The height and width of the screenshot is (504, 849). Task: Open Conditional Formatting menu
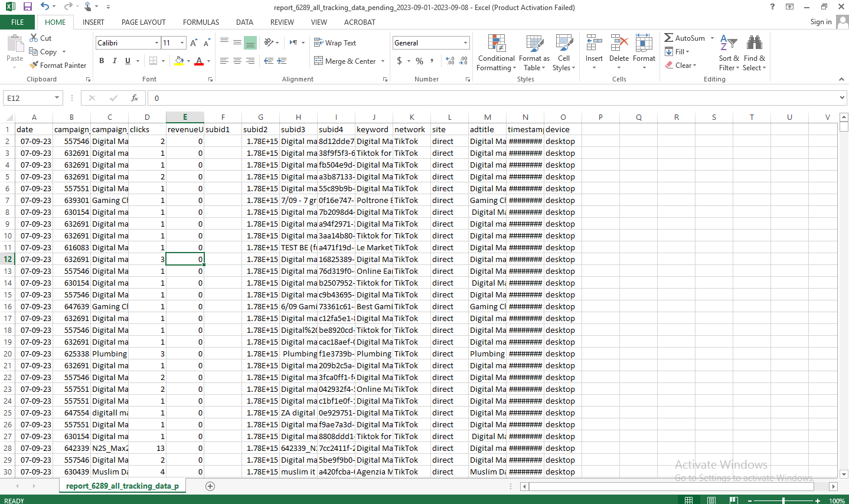(x=497, y=53)
